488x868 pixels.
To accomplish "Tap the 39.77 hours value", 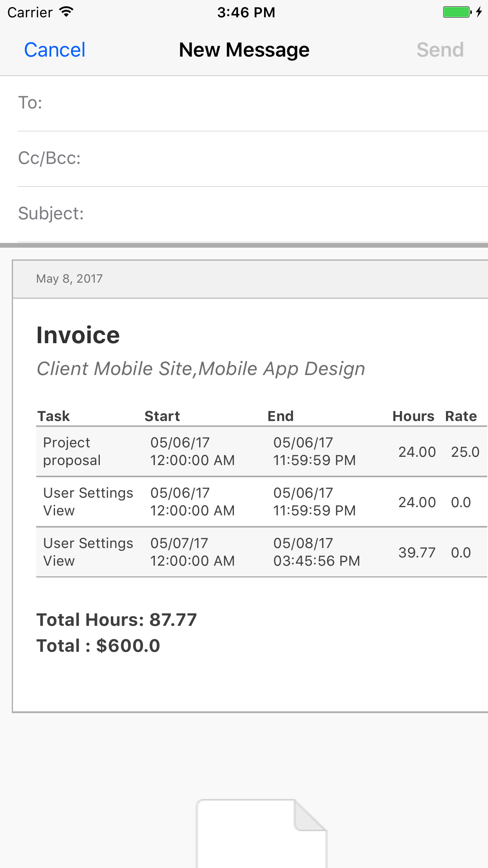I will coord(417,553).
